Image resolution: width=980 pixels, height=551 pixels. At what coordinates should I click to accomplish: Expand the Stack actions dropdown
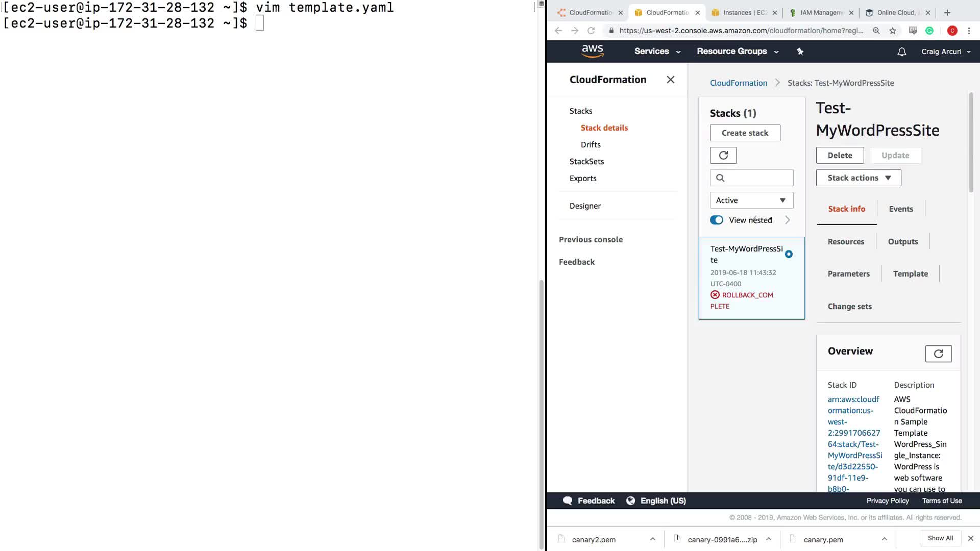(x=859, y=178)
